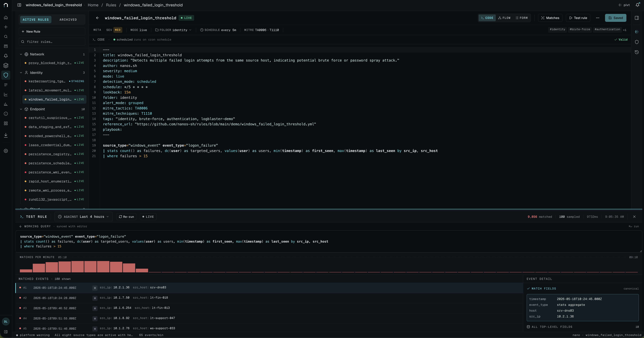Toggle the right side panel layout icon
This screenshot has height=338, width=644.
(x=637, y=18)
